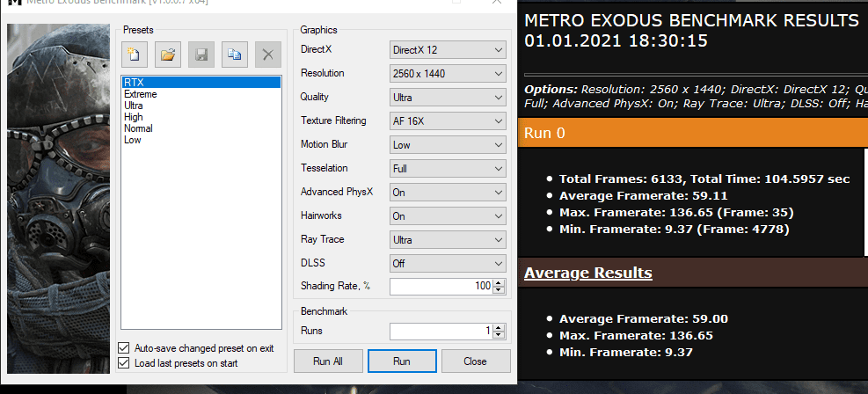Decrease Shading Rate with the down arrow
The image size is (868, 394).
(x=499, y=290)
